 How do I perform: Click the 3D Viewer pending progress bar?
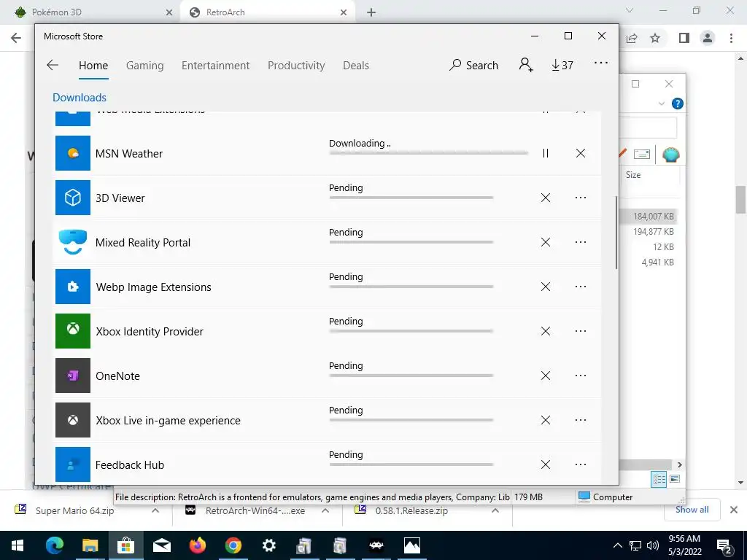point(411,198)
